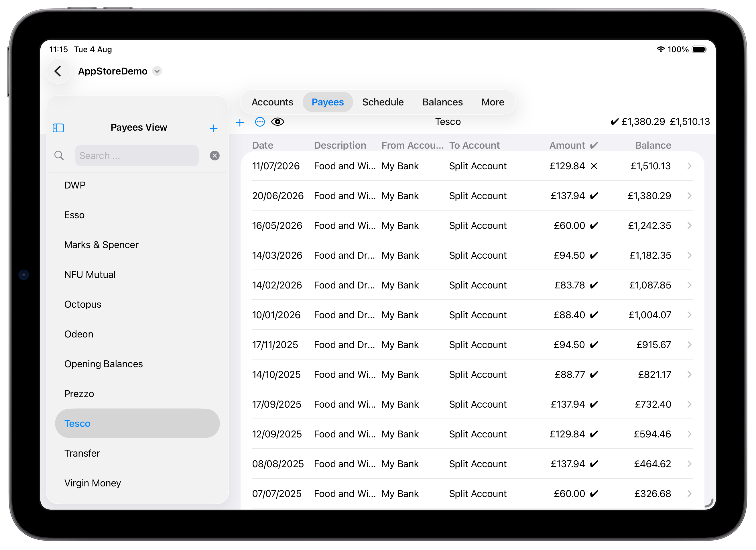Image resolution: width=756 pixels, height=550 pixels.
Task: Open 17/11/2025 transaction details chevron
Action: [x=689, y=345]
